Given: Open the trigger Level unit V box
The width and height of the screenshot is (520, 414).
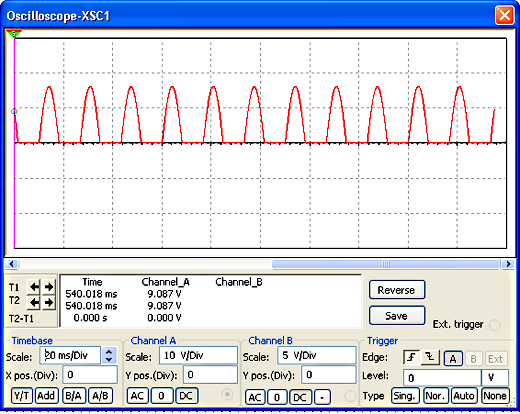Looking at the screenshot, I should (x=495, y=378).
